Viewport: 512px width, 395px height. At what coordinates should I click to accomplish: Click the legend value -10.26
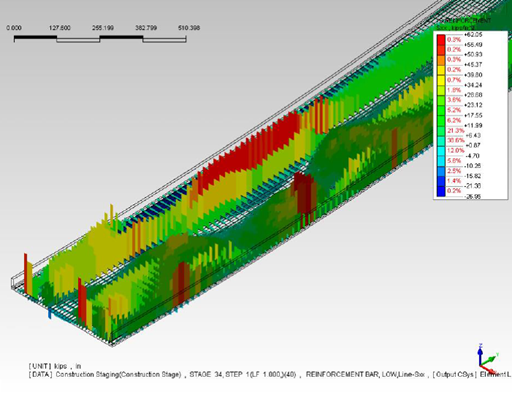pyautogui.click(x=473, y=166)
